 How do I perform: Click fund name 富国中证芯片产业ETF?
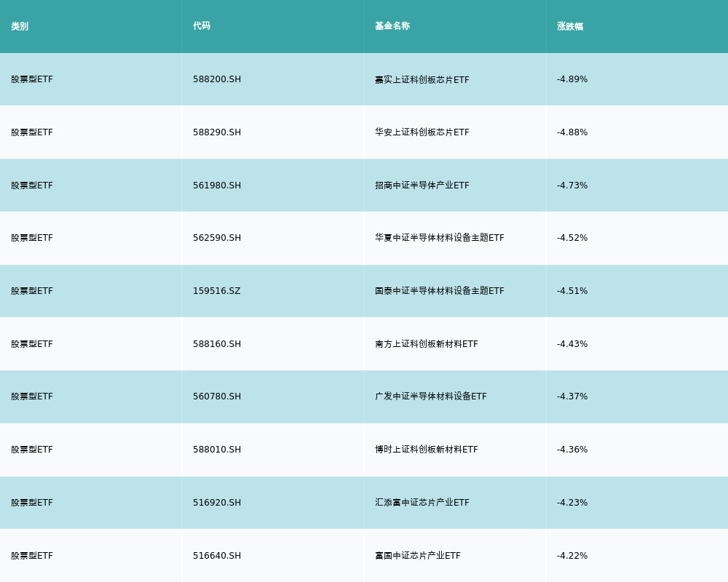(418, 556)
